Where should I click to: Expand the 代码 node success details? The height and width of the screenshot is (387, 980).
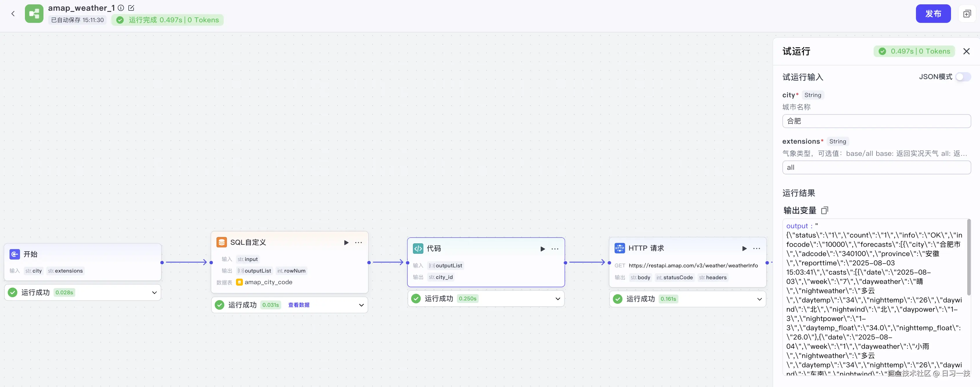[x=558, y=299]
